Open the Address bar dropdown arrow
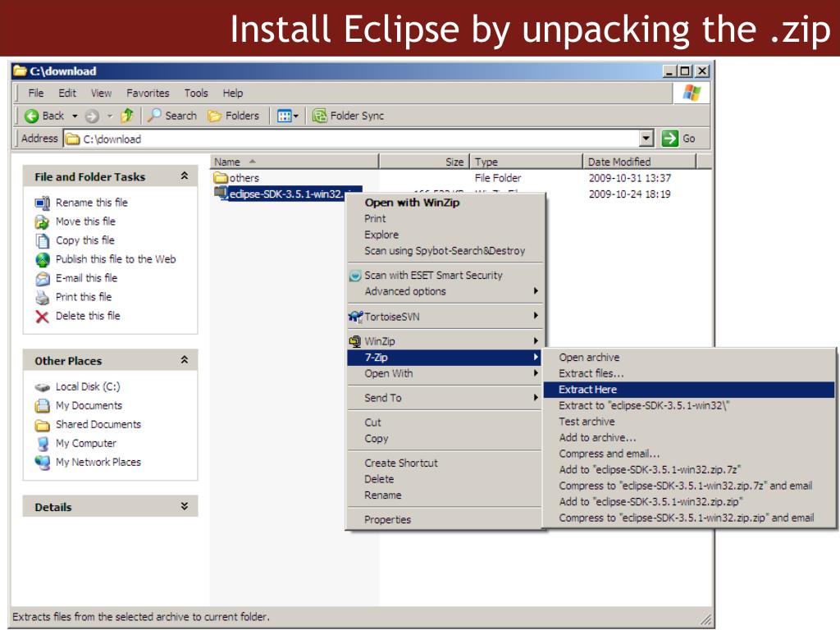This screenshot has width=840, height=630. coord(646,138)
